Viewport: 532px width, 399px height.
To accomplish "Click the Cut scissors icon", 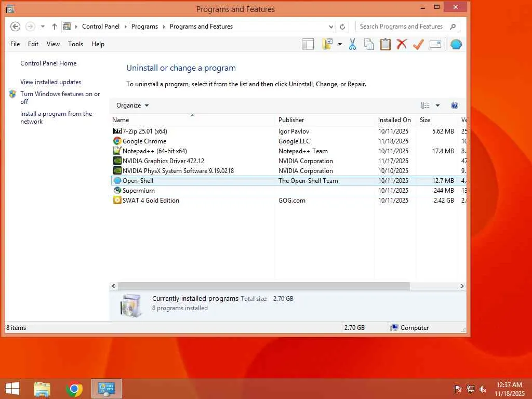I will pyautogui.click(x=353, y=44).
